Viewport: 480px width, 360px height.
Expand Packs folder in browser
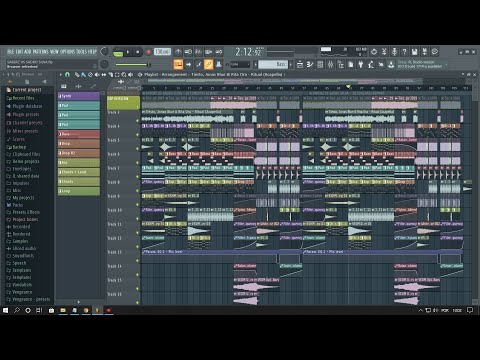click(x=15, y=205)
